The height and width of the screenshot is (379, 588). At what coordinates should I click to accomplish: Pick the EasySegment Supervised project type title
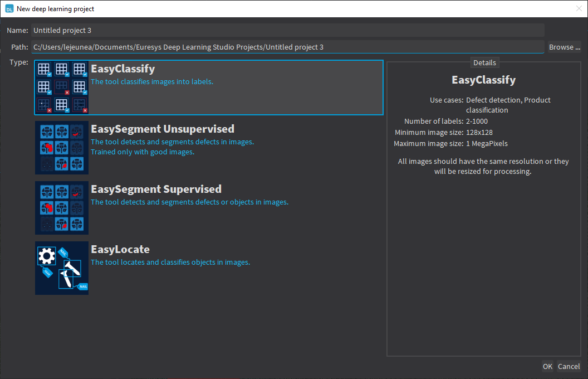pos(156,189)
